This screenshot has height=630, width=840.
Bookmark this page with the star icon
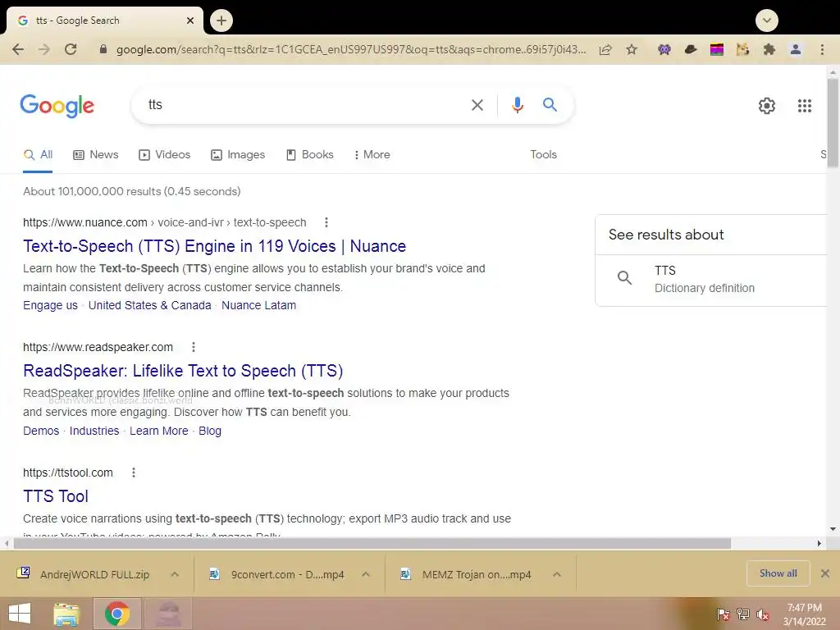click(x=632, y=50)
